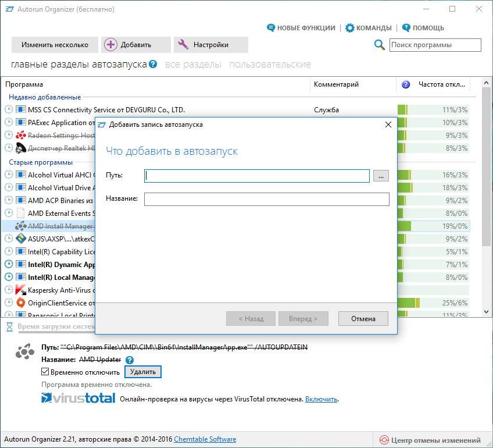Image resolution: width=493 pixels, height=448 pixels.
Task: Click the list scrollbar down arrow
Action: point(487,312)
